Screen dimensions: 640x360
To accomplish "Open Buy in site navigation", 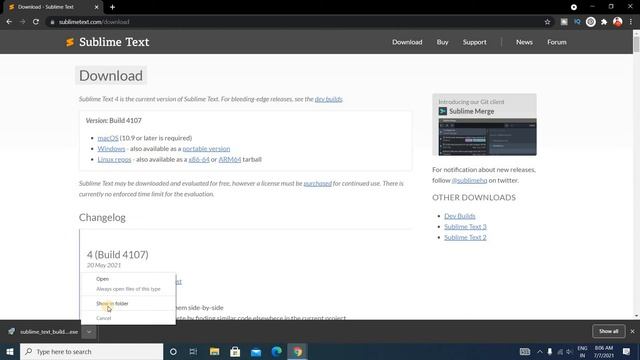I will [x=442, y=42].
